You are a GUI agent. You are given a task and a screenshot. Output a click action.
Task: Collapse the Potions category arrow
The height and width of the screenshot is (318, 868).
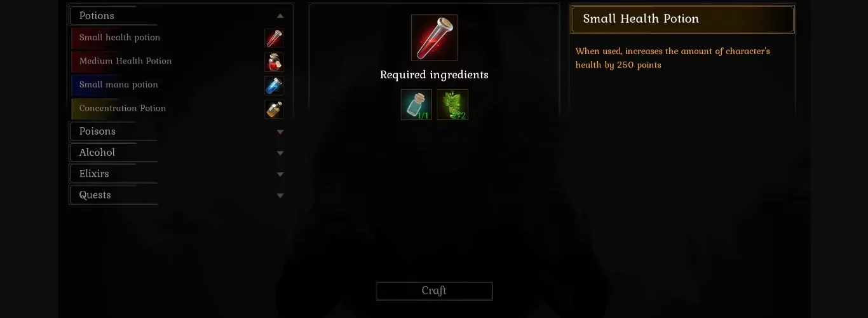pyautogui.click(x=280, y=15)
